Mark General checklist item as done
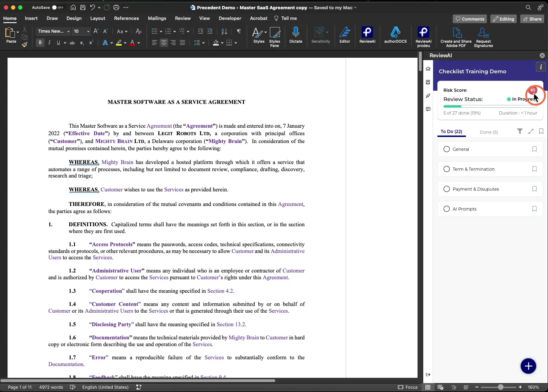This screenshot has height=392, width=548. 447,149
